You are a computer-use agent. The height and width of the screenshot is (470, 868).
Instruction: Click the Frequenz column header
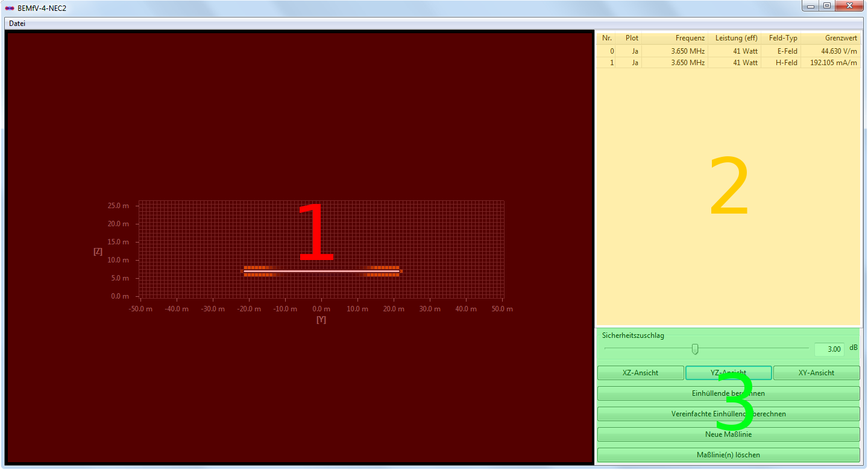click(675, 38)
